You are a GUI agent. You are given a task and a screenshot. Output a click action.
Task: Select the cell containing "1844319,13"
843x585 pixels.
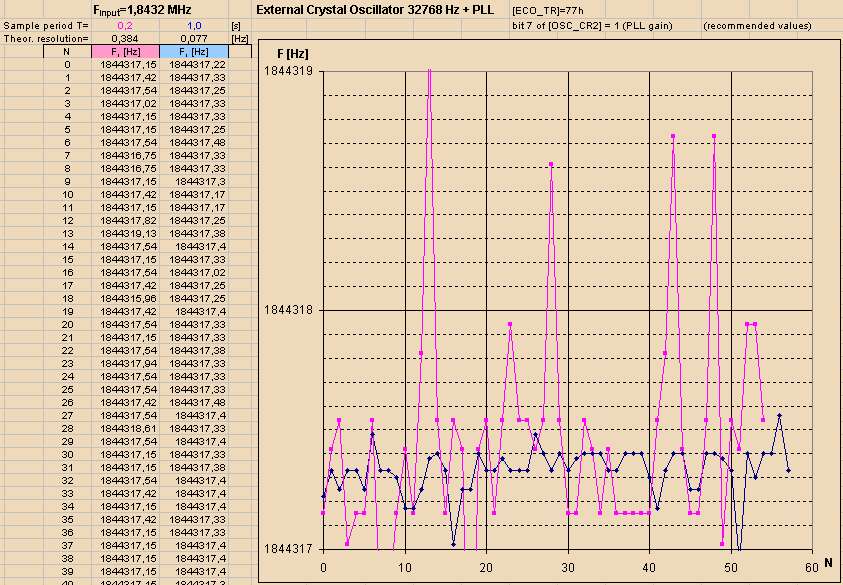pyautogui.click(x=125, y=234)
